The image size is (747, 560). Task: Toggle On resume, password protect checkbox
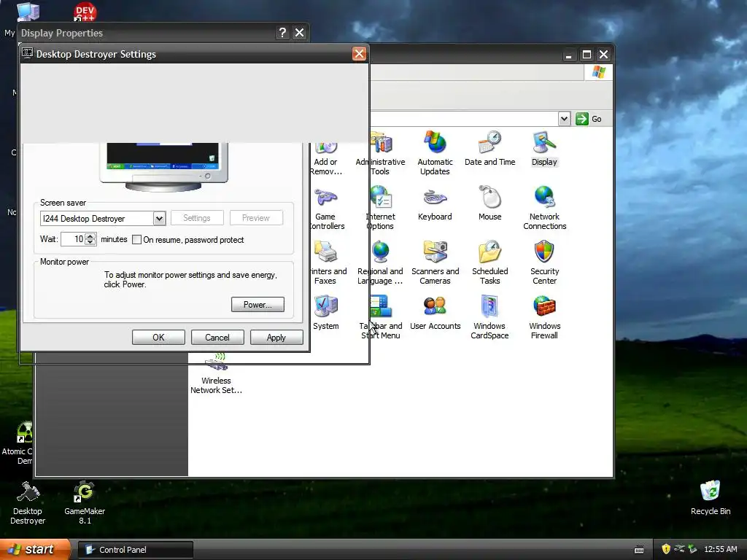(136, 239)
